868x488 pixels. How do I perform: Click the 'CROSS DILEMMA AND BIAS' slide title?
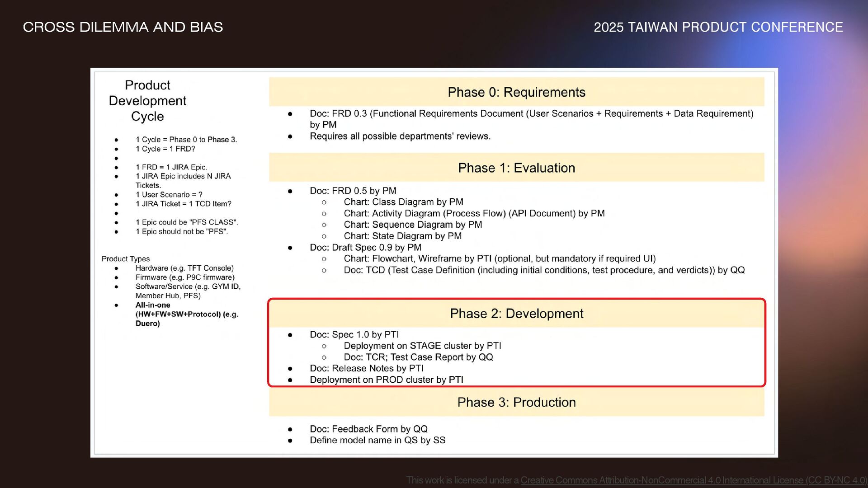coord(123,27)
